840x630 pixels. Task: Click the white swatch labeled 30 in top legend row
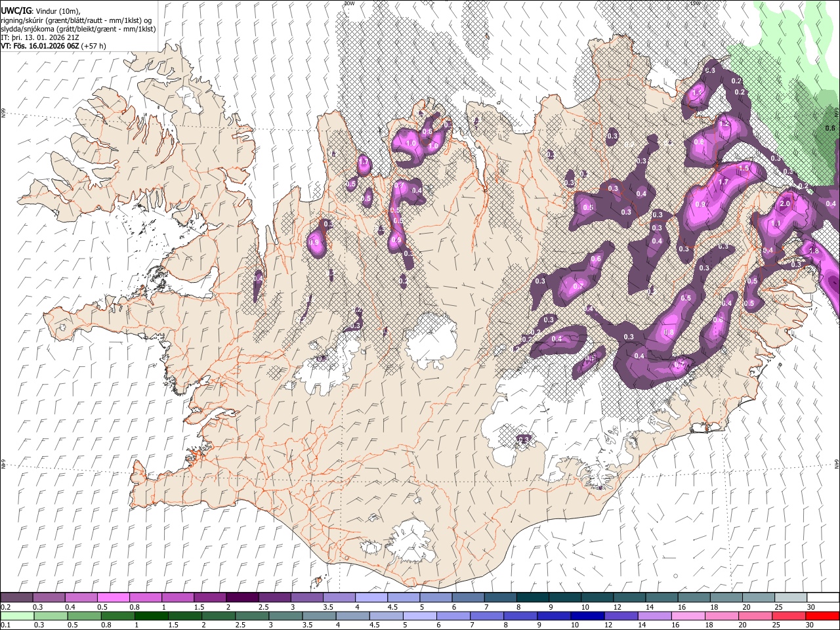click(823, 597)
